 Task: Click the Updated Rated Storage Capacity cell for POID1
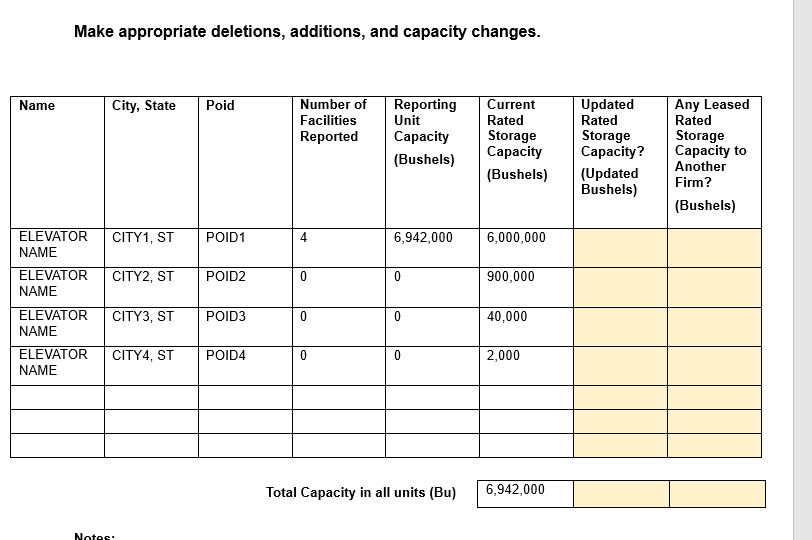click(621, 247)
